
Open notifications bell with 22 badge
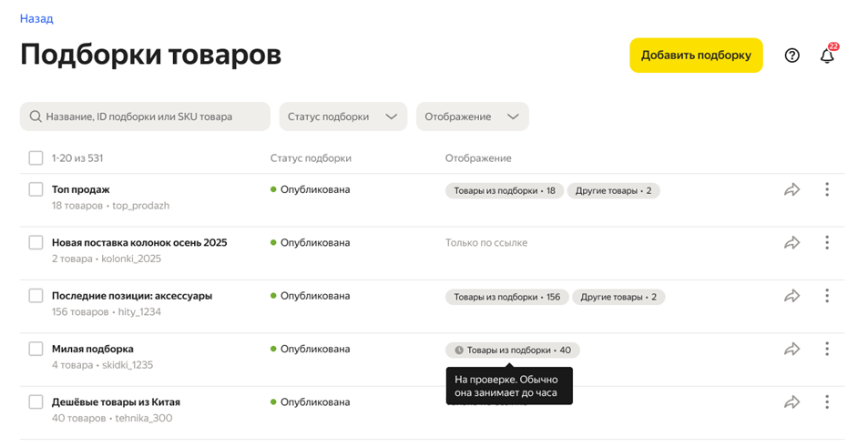coord(827,56)
